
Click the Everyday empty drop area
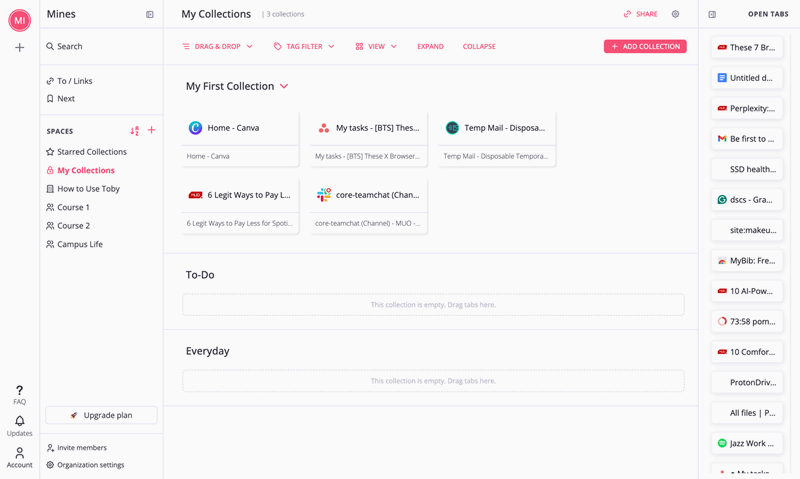(x=433, y=381)
